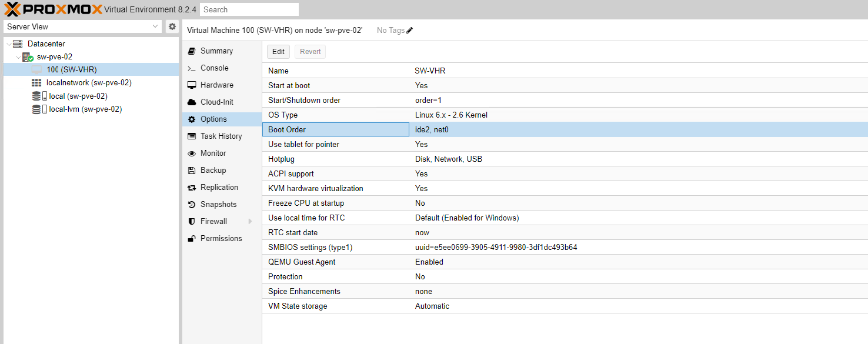Click the 'ide2, net0' boot order value
Screen dimensions: 868x344
tap(432, 129)
